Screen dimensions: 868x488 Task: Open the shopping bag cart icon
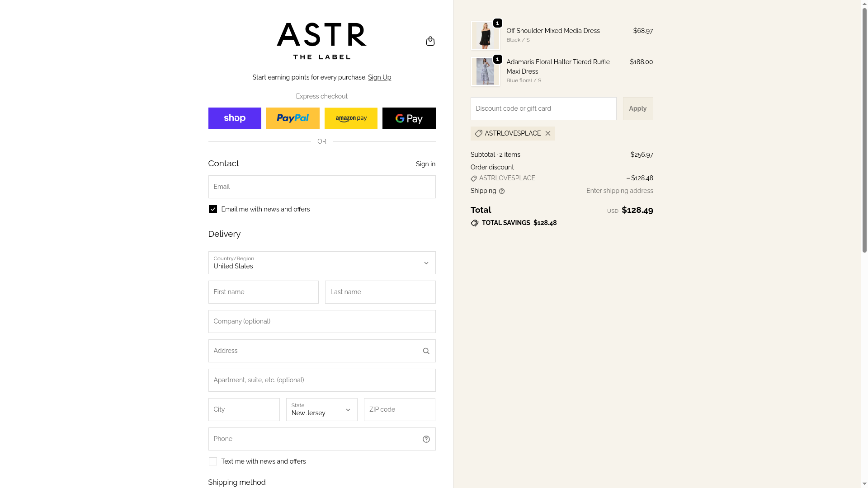click(x=430, y=41)
